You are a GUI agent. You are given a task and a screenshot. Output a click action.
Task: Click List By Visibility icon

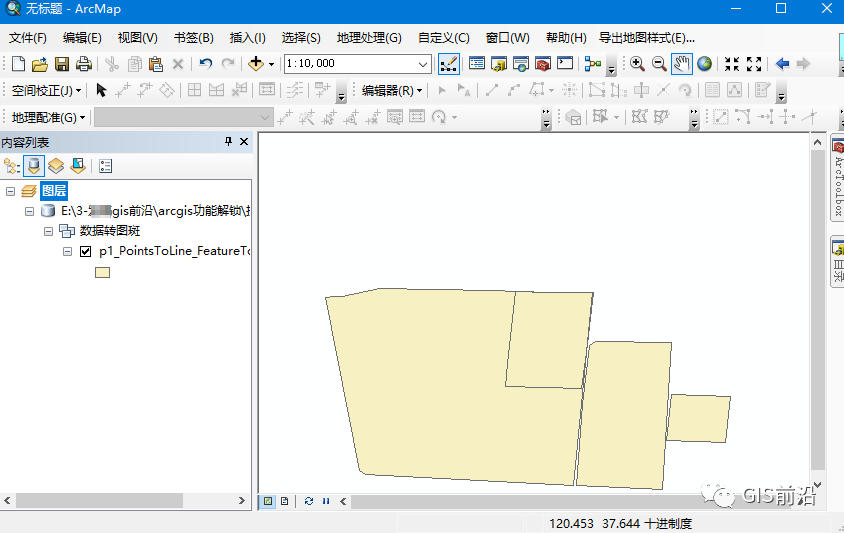[56, 166]
